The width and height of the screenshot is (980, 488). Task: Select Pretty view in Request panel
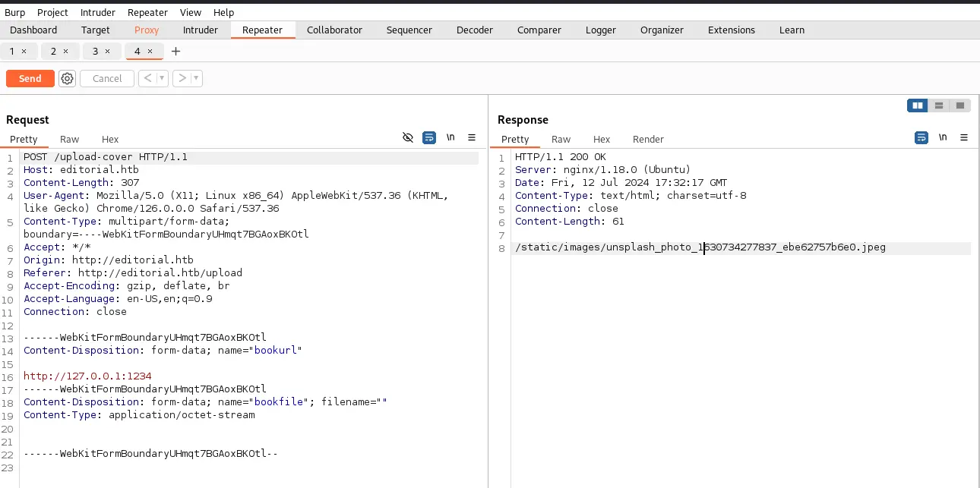click(24, 139)
